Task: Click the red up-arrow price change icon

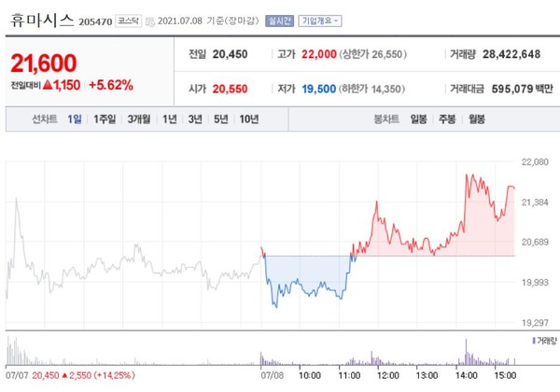Action: pyautogui.click(x=48, y=85)
